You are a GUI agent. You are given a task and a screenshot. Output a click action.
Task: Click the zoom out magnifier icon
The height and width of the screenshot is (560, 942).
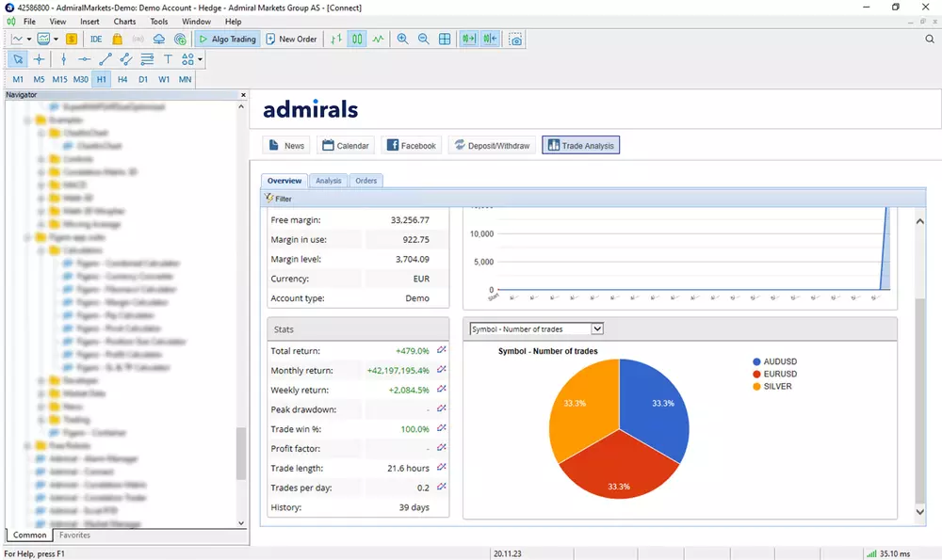(x=423, y=40)
